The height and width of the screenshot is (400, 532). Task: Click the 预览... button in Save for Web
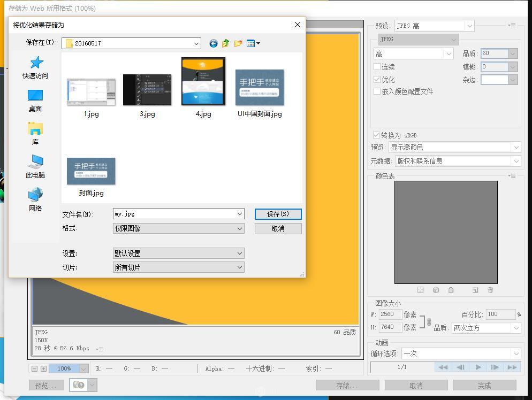click(46, 386)
